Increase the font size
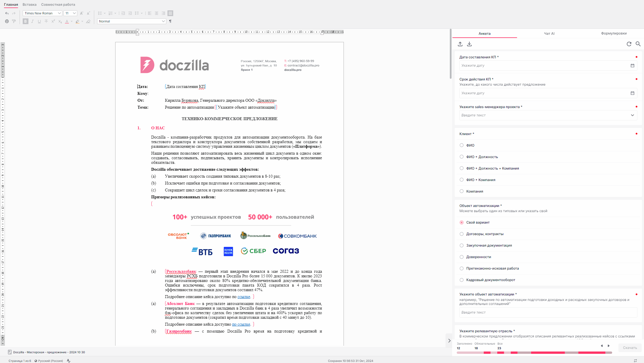This screenshot has height=363, width=644. (x=82, y=13)
